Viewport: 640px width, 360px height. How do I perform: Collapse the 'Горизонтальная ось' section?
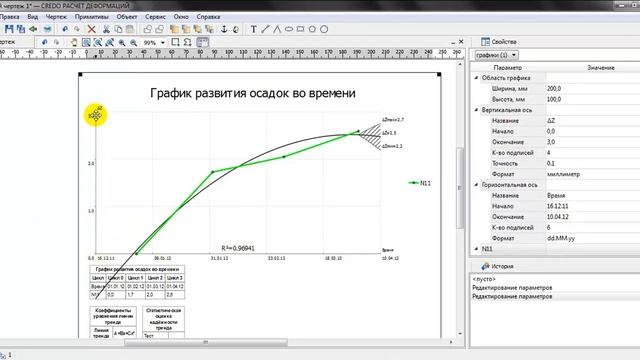tap(476, 184)
